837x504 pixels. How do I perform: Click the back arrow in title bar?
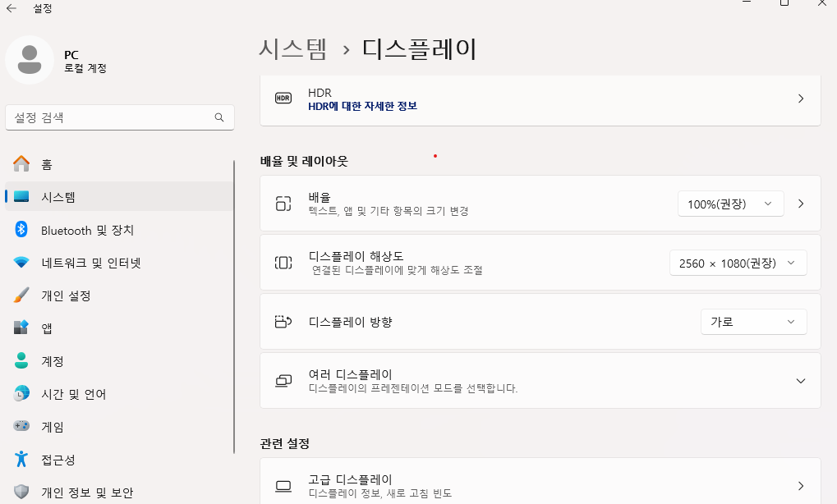click(11, 8)
